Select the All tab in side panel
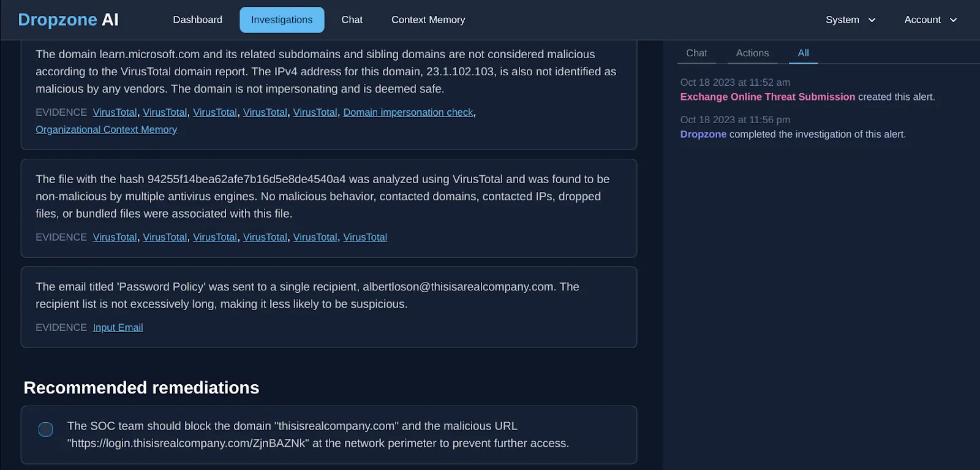The image size is (980, 470). [803, 53]
